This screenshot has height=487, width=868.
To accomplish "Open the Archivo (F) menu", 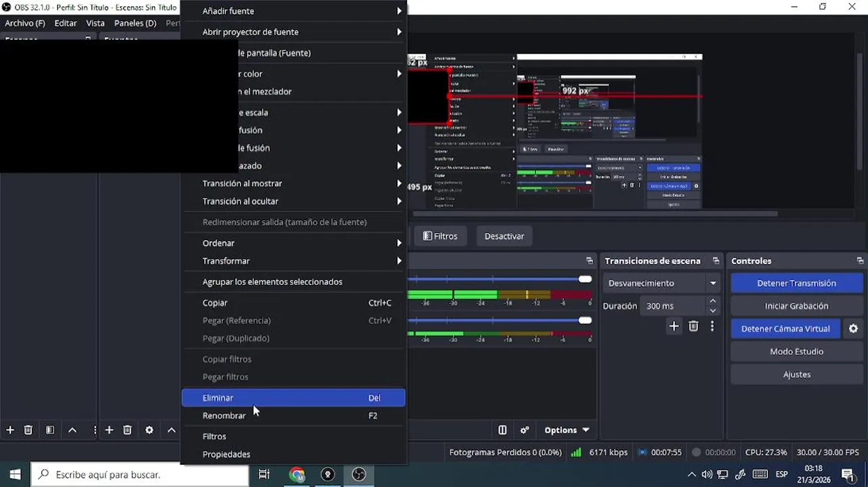I will click(x=25, y=23).
